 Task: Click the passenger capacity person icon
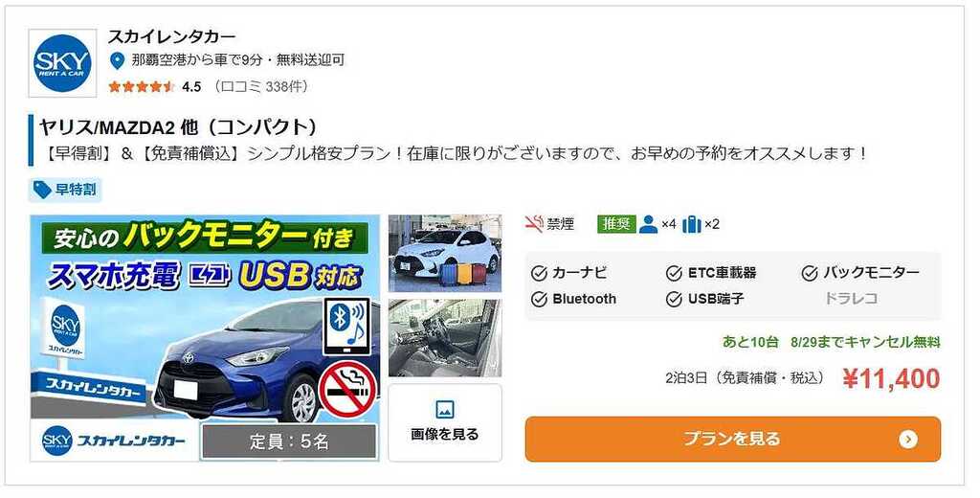point(649,224)
